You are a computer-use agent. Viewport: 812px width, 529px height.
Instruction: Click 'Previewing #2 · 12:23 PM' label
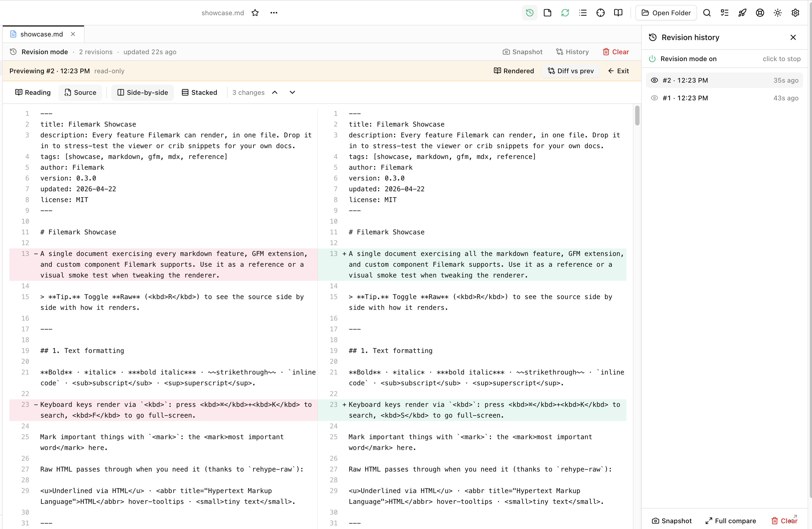tap(49, 71)
